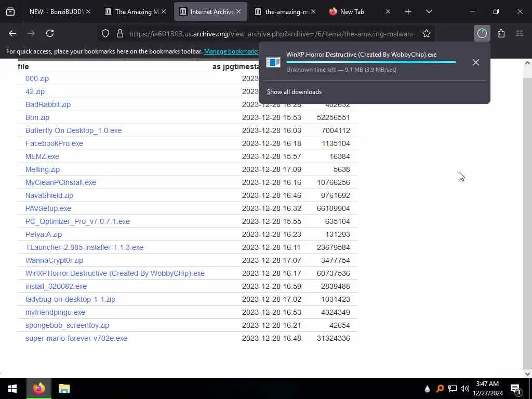Open MEMZ.exe link
This screenshot has width=532, height=399.
pos(42,156)
